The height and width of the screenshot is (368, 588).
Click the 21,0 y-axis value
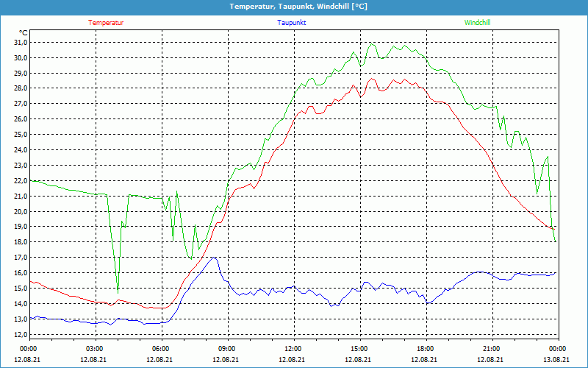point(21,196)
